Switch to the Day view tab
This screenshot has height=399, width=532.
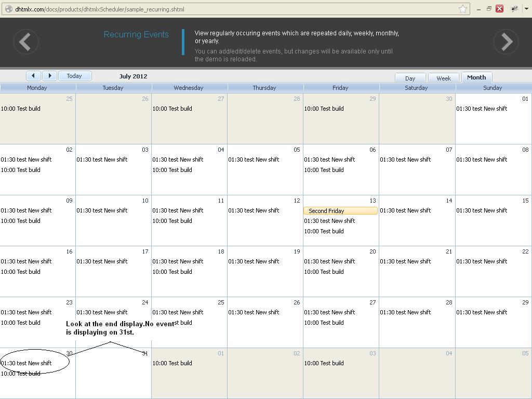(x=410, y=78)
